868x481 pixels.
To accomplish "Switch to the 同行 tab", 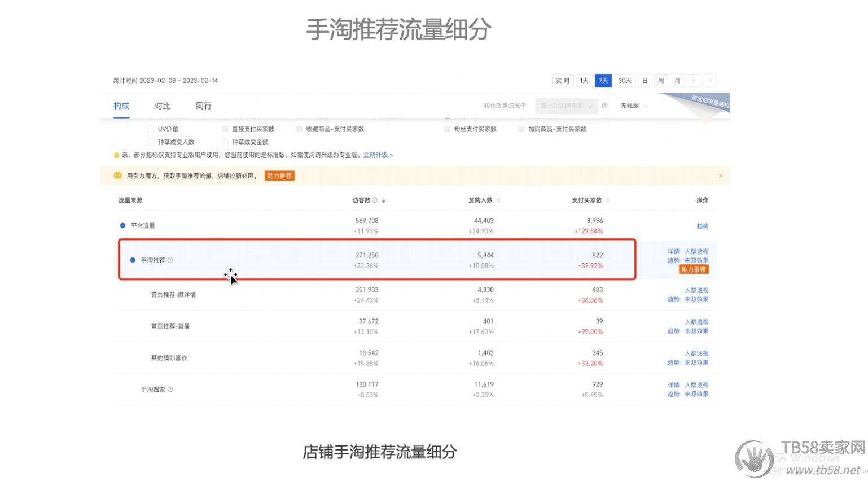I will click(204, 106).
